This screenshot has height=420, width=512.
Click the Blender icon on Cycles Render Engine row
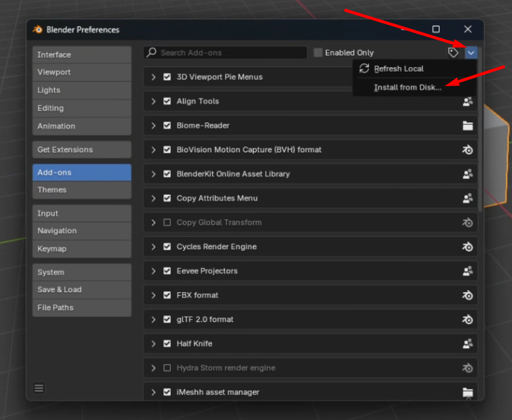pos(467,247)
